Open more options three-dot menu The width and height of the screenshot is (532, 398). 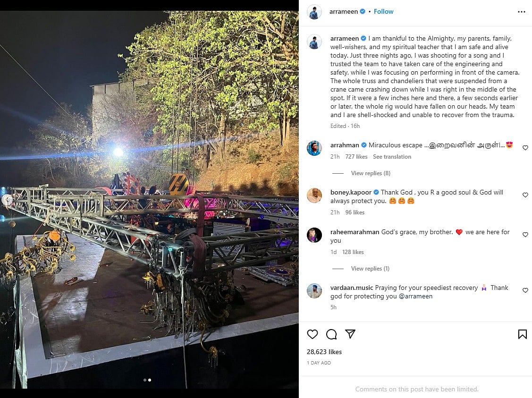click(x=521, y=12)
